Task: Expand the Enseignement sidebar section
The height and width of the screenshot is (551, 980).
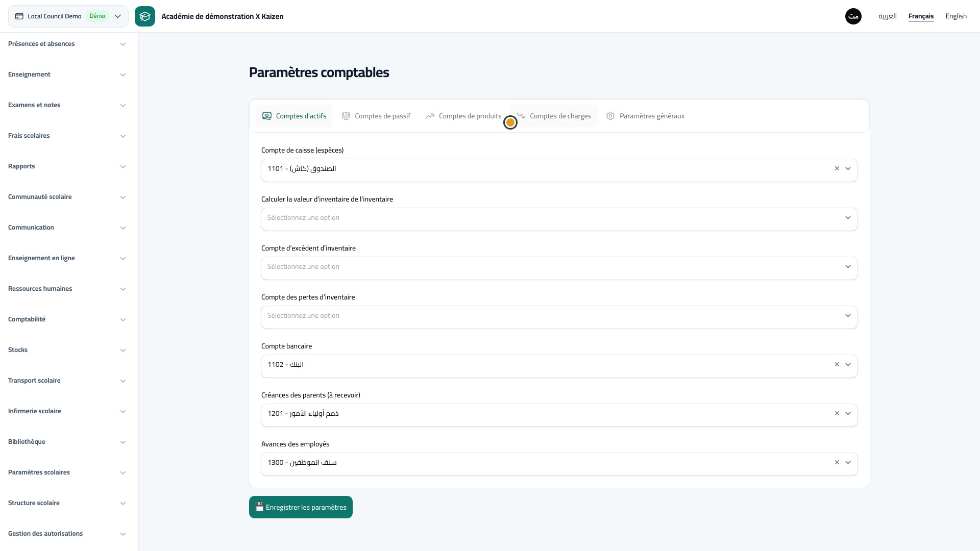Action: 67,74
